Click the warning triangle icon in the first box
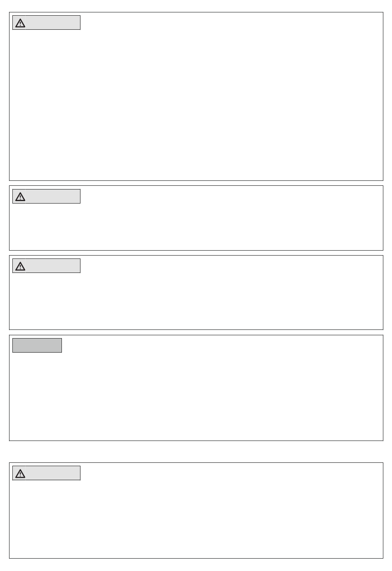The height and width of the screenshot is (571, 392). coord(20,23)
